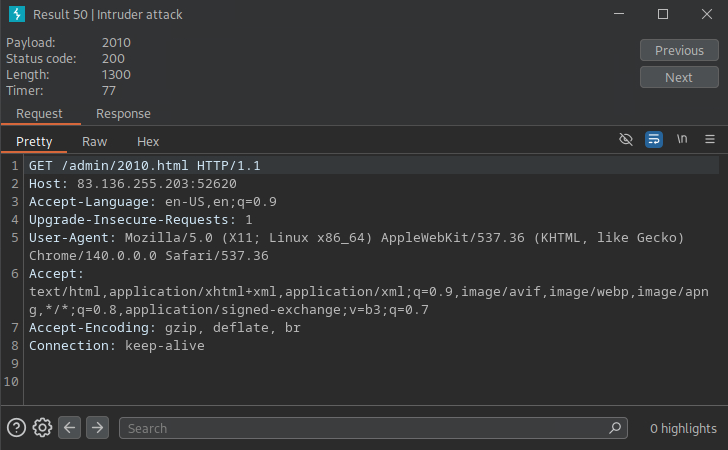Click the magnifier icon in search box
The width and height of the screenshot is (728, 450).
tap(616, 428)
